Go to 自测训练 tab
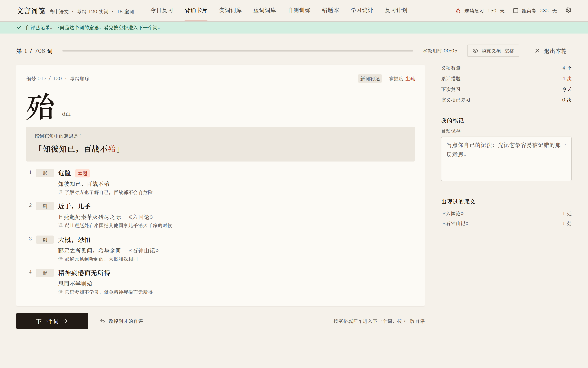The width and height of the screenshot is (588, 368). [x=299, y=10]
